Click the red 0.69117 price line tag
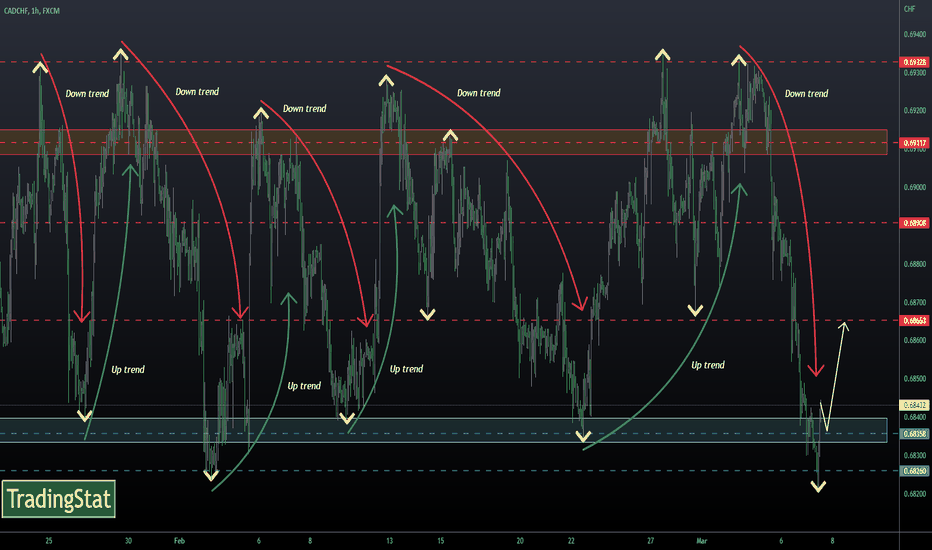This screenshot has height=550, width=932. pos(915,143)
